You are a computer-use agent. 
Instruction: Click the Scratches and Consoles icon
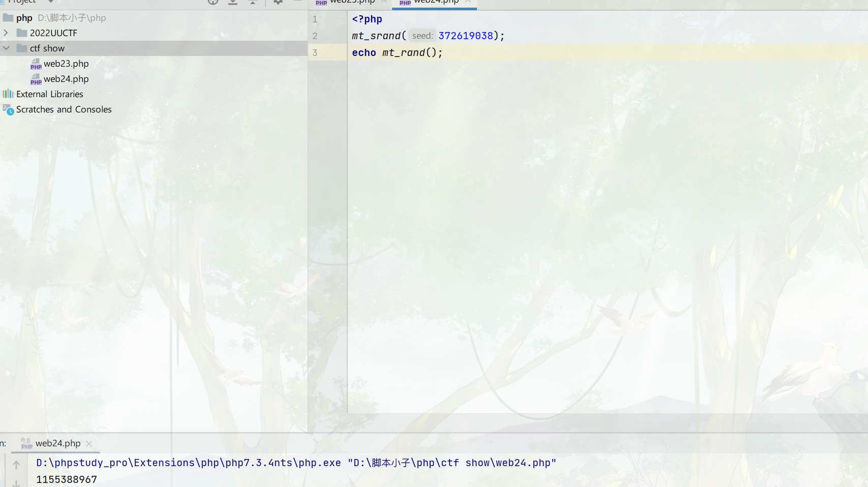[8, 110]
